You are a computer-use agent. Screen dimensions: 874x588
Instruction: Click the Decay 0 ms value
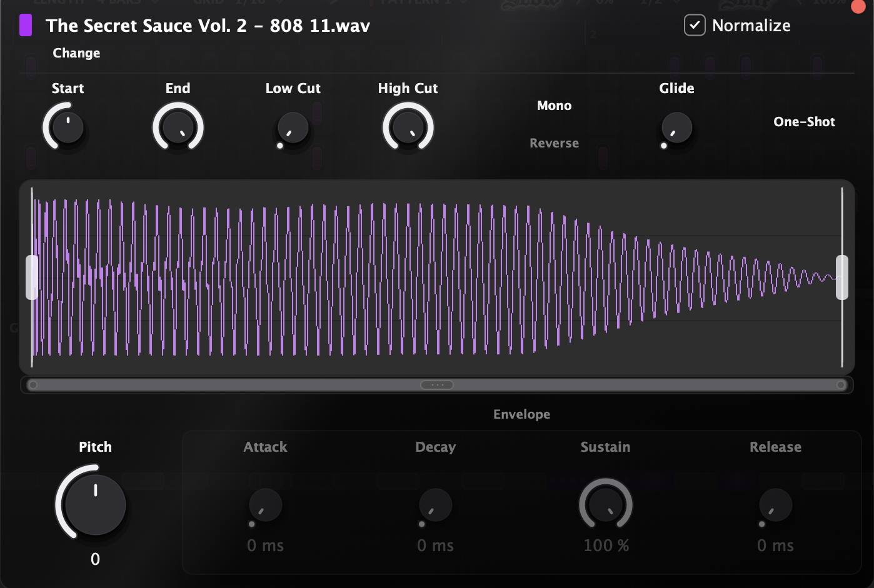coord(435,546)
